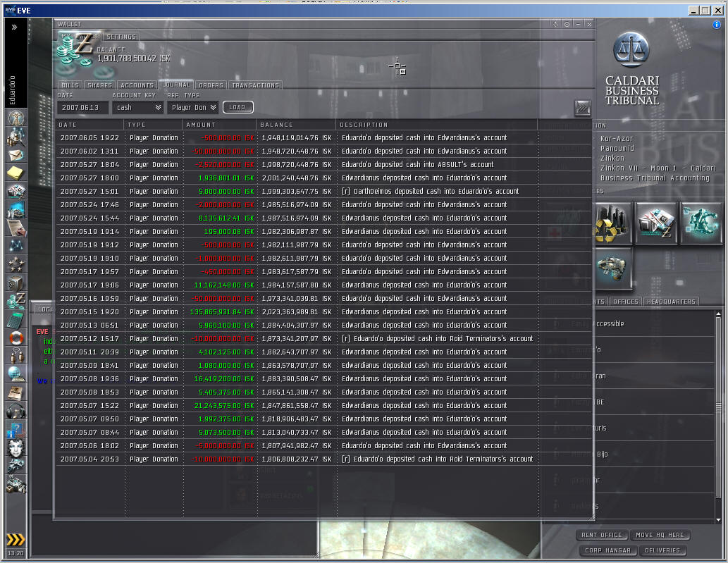Select DarthDeimos deposited cash entry
The height and width of the screenshot is (563, 728).
click(323, 191)
